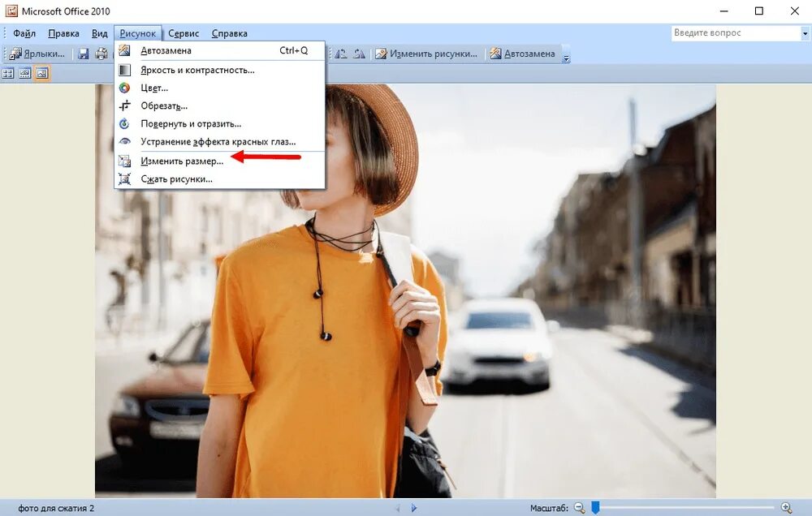
Task: Choose Яркость и контрастность menu entry
Action: point(220,70)
